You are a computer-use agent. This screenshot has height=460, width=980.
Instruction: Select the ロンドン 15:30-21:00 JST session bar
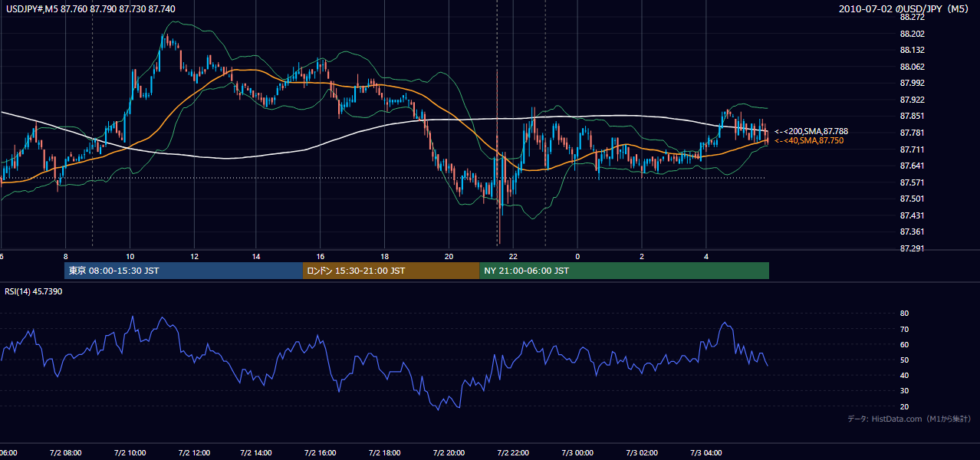click(x=392, y=271)
